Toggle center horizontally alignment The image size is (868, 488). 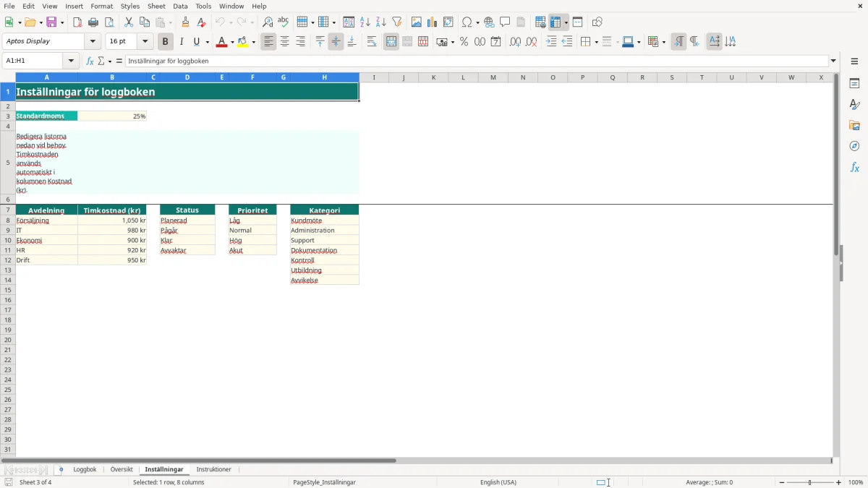pyautogui.click(x=285, y=42)
